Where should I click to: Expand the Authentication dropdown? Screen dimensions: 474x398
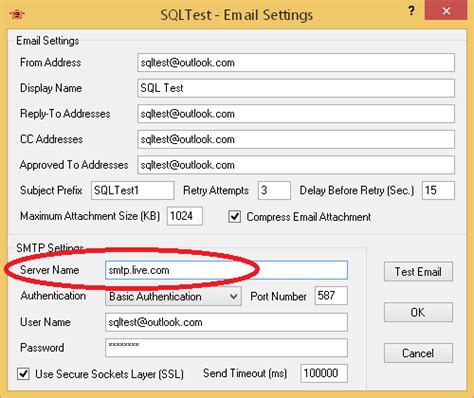[x=173, y=296]
